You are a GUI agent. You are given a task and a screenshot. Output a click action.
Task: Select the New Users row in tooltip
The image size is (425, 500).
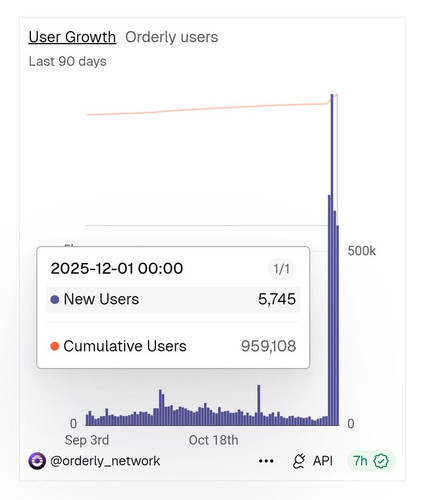tap(173, 299)
